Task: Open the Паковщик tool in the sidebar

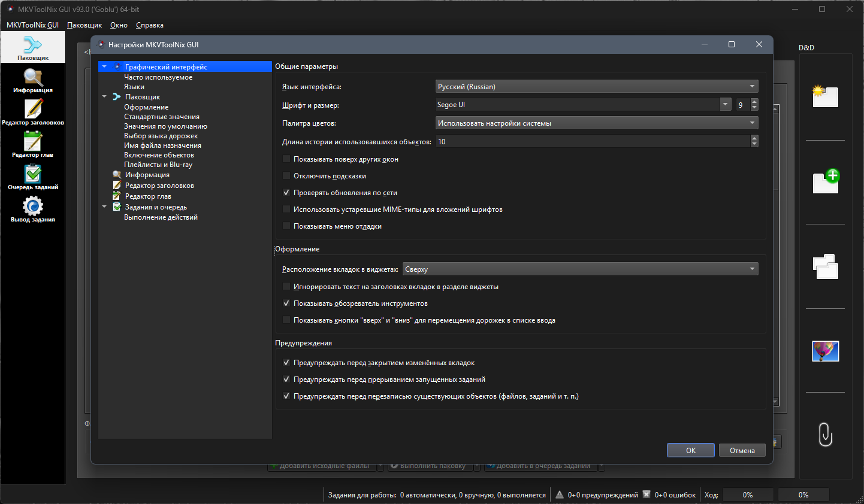Action: coord(33,47)
